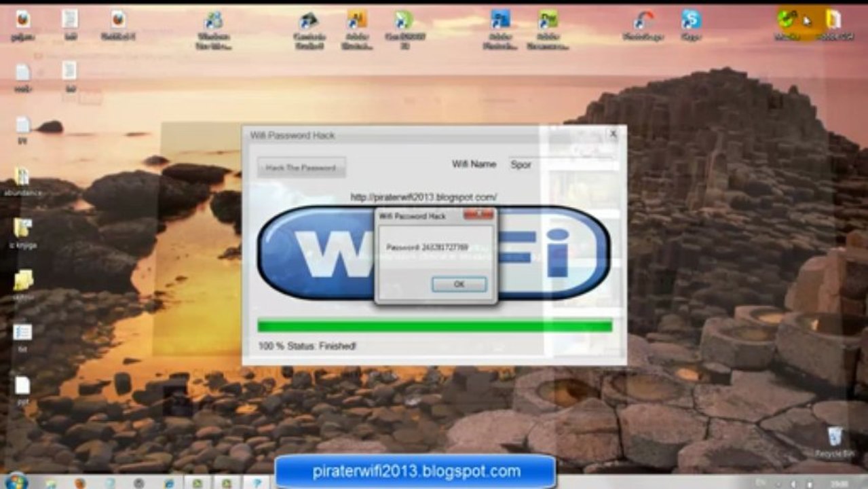Close the small Wifi Password Hack popup
This screenshot has width=868, height=489.
point(478,215)
